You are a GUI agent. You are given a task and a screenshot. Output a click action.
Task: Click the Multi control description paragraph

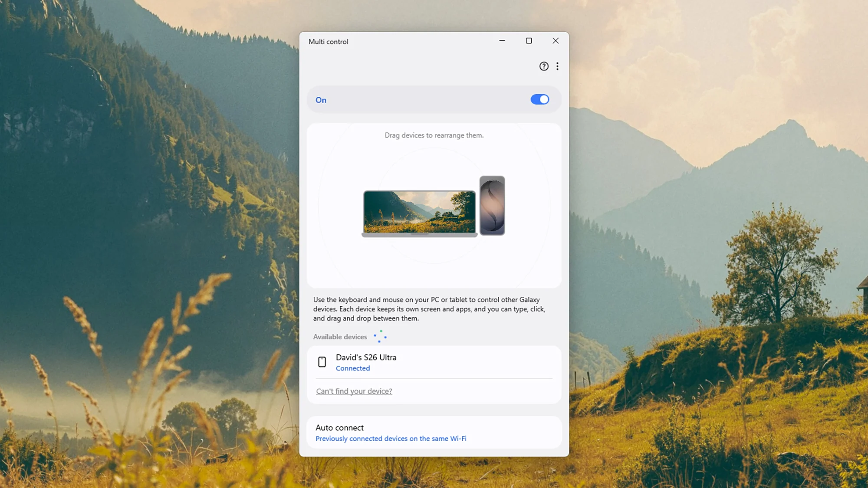coord(429,309)
